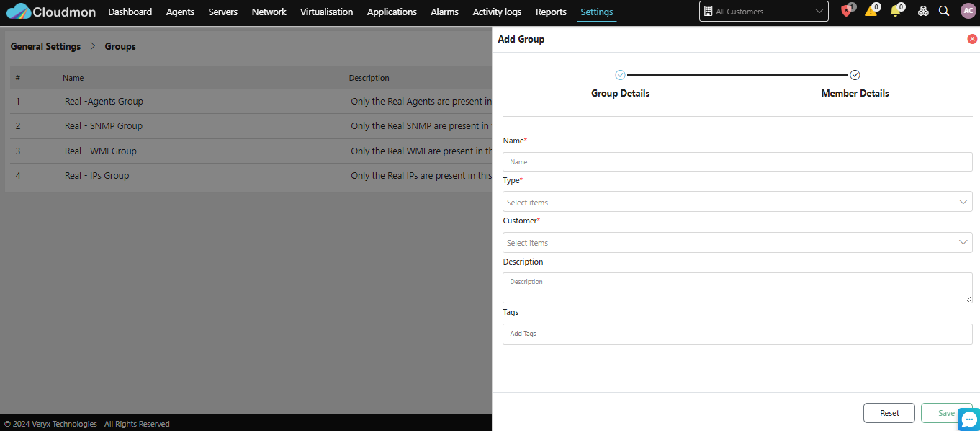Click the Member Details step label
The width and height of the screenshot is (980, 431).
(x=855, y=93)
